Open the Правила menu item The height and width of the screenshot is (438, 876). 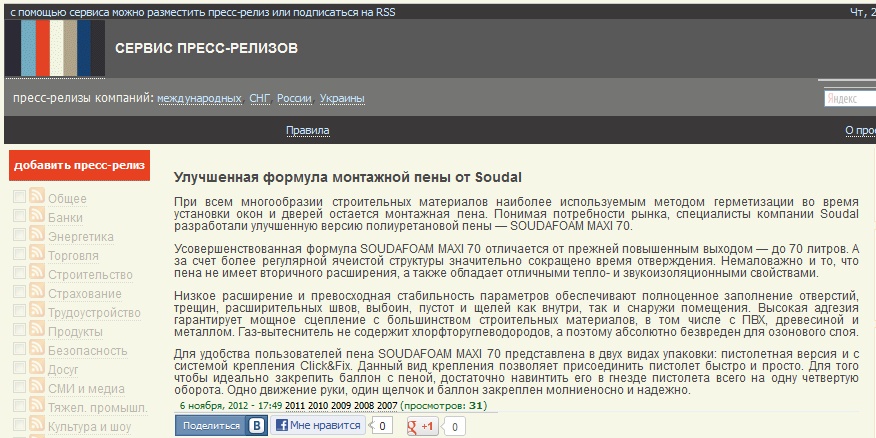click(x=307, y=131)
